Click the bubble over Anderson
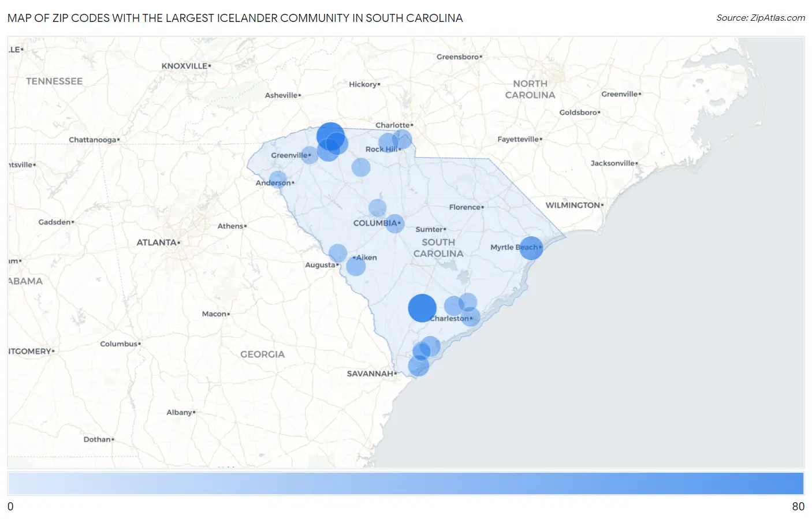This screenshot has height=519, width=812. click(x=278, y=180)
